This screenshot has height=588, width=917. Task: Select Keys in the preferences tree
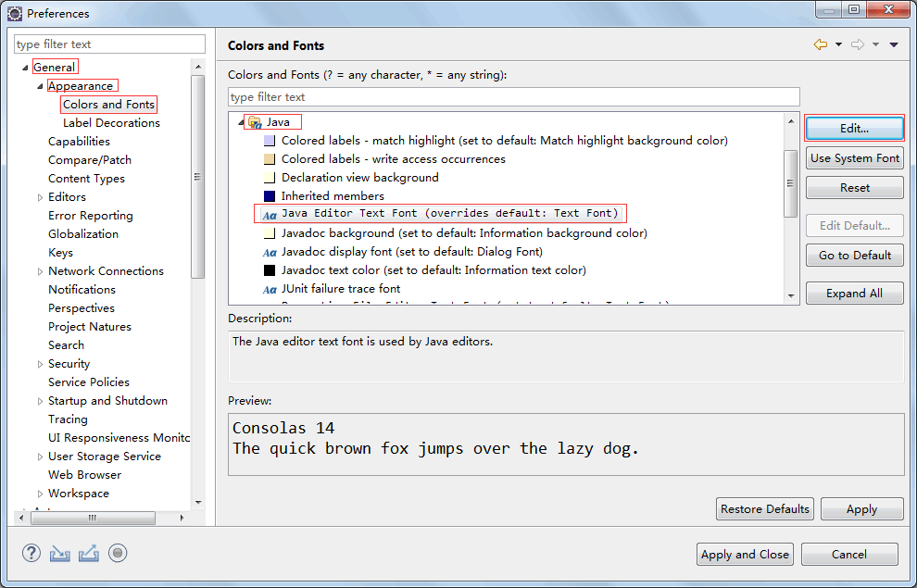pyautogui.click(x=61, y=253)
